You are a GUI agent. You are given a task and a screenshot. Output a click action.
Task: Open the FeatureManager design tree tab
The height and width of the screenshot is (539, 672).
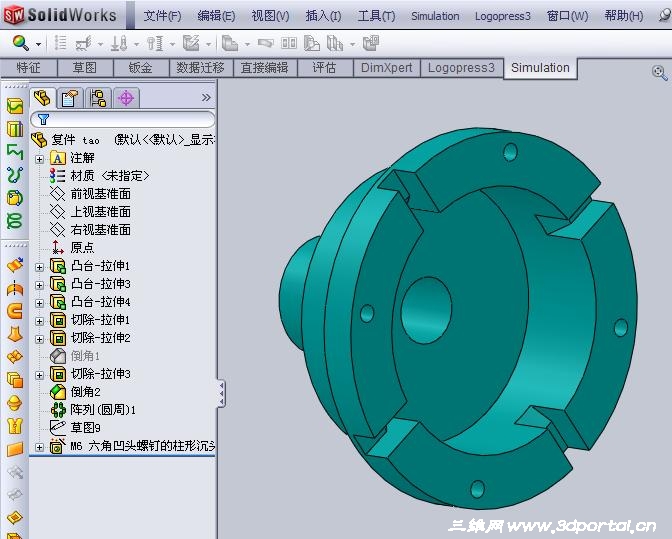click(x=42, y=98)
